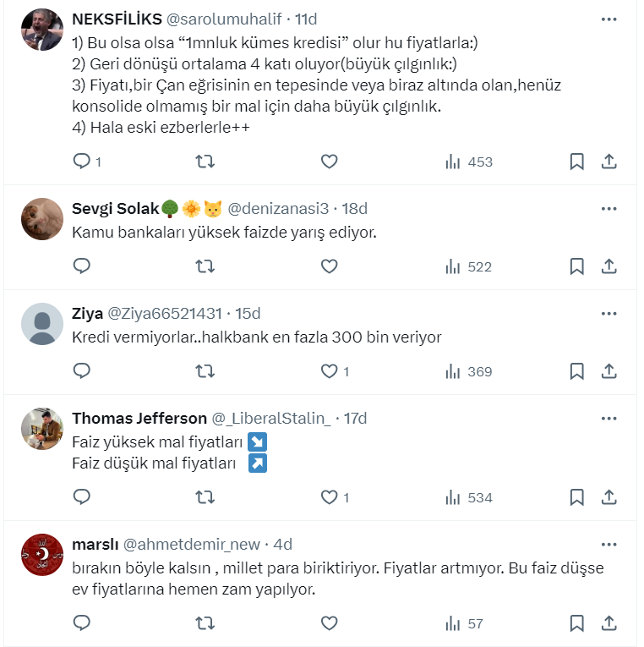Share Ziya's tweet
The width and height of the screenshot is (644, 647).
point(609,371)
